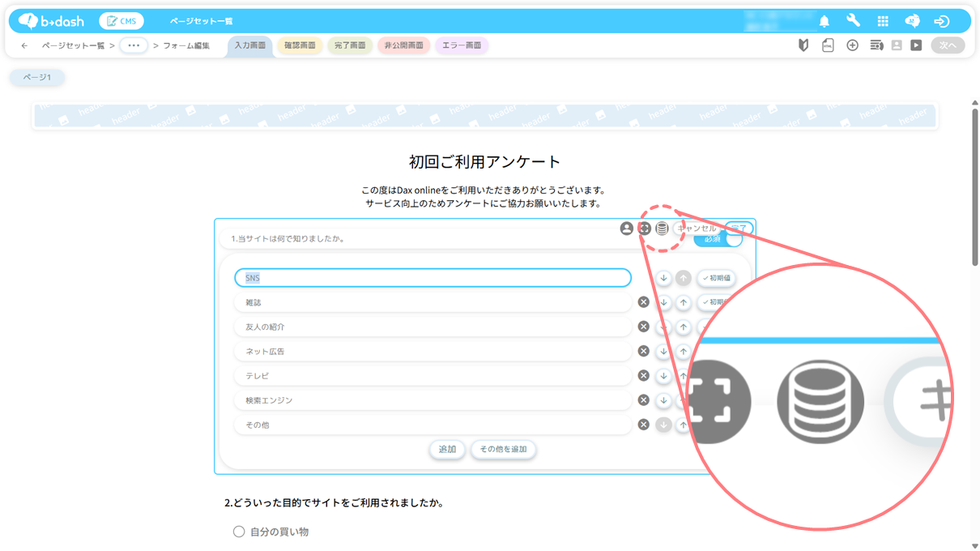Click the テレビ option text field
This screenshot has height=551, width=980.
pos(432,376)
